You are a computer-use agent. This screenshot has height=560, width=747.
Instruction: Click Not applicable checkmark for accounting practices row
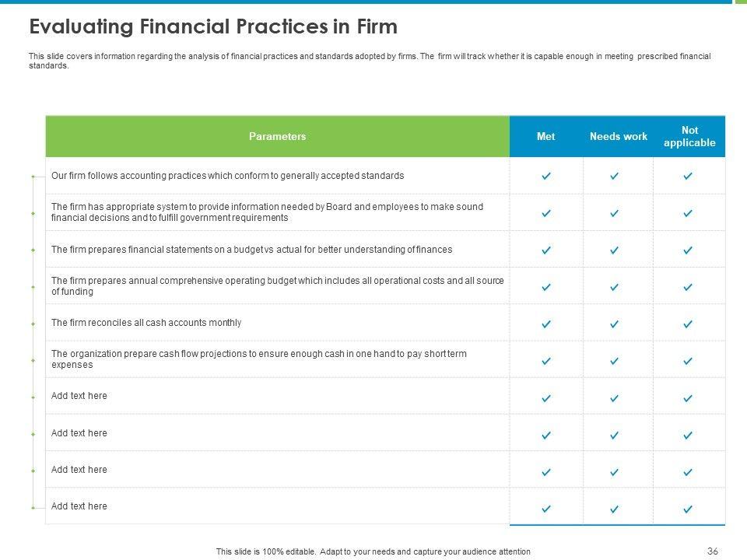(688, 177)
